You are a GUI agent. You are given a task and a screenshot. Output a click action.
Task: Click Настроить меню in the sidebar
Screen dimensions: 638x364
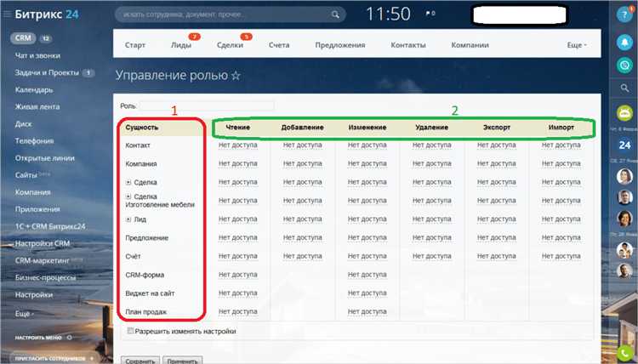pos(38,337)
